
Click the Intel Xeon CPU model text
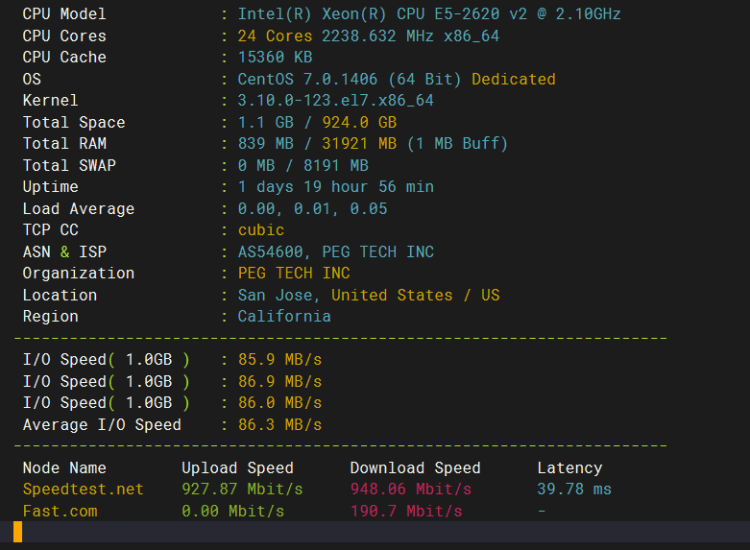428,14
